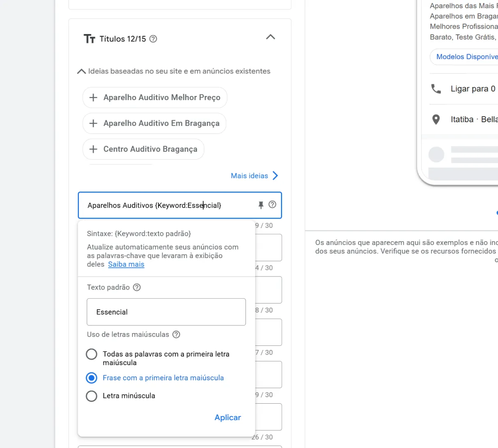Screen dimensions: 498x448
Task: Click the Títulos text-size icon
Action: point(89,39)
